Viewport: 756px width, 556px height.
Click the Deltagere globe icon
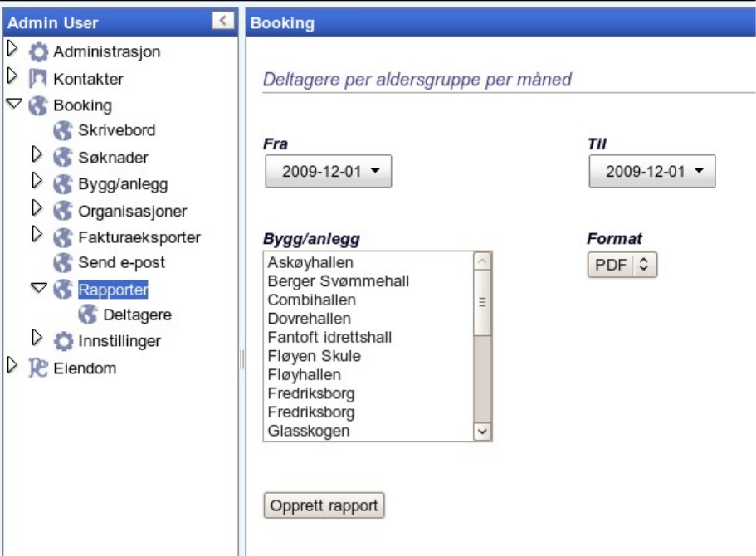[88, 315]
